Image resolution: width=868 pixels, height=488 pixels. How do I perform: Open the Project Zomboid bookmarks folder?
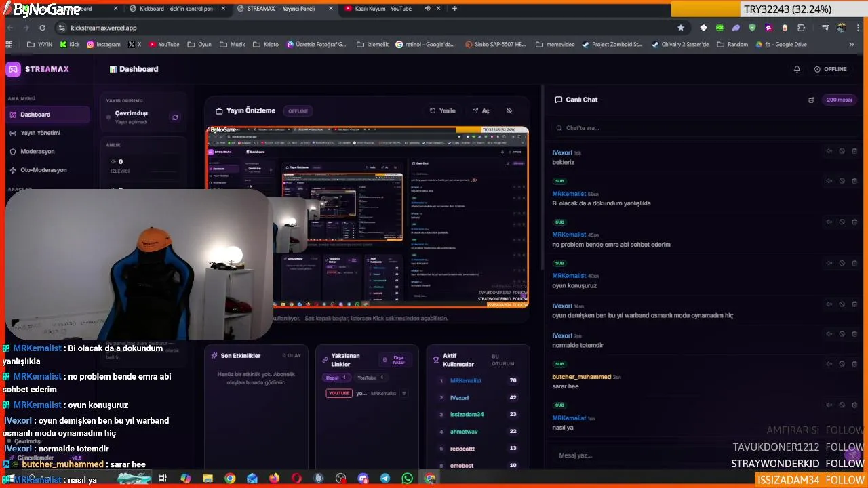[611, 45]
